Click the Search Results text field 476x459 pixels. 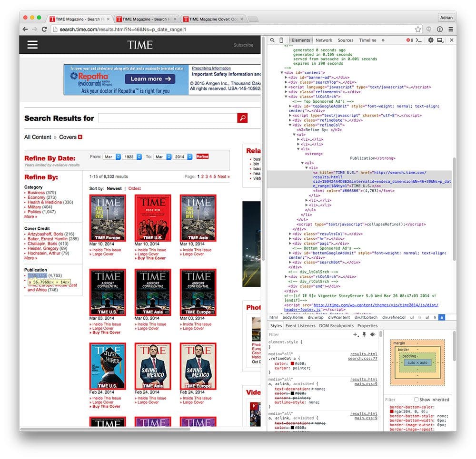(x=168, y=118)
